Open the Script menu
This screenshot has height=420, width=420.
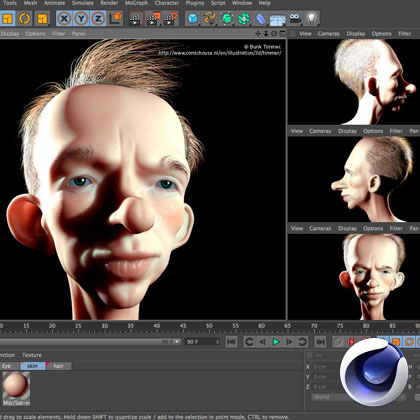coord(218,3)
